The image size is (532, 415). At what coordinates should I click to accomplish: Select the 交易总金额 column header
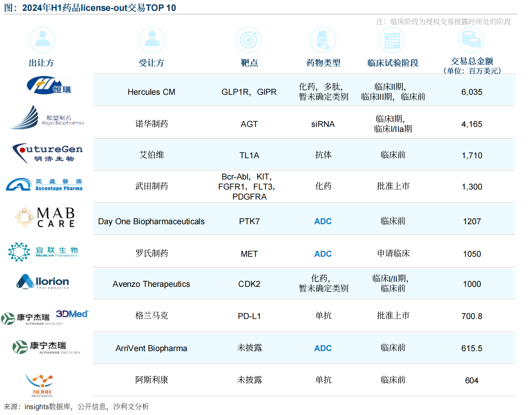tap(472, 61)
